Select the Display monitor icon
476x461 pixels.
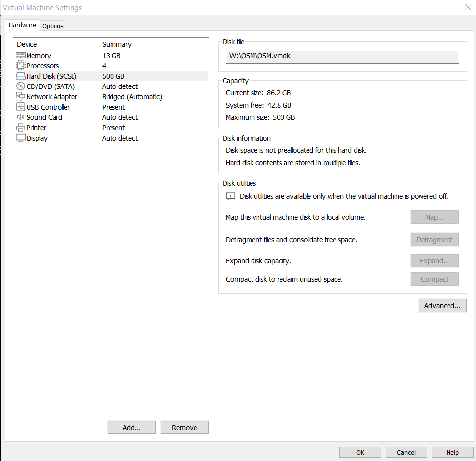(20, 138)
